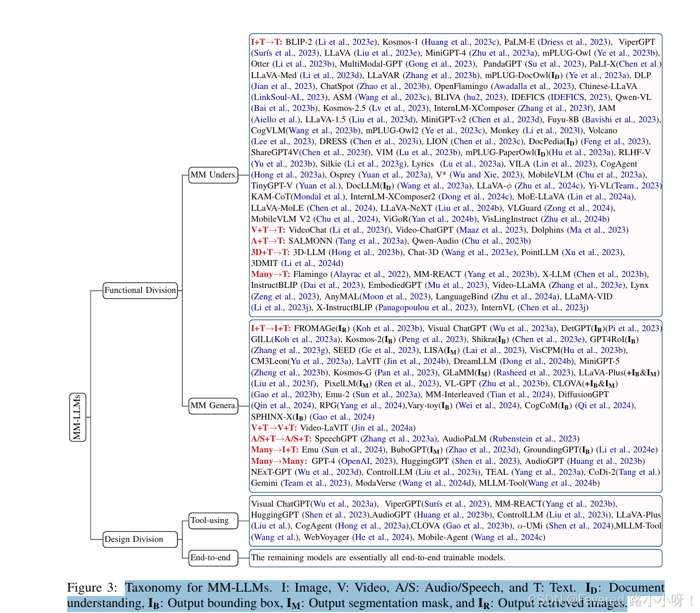The width and height of the screenshot is (700, 613).
Task: Open the α-UMi citation Shen et al., 2024
Action: click(580, 526)
